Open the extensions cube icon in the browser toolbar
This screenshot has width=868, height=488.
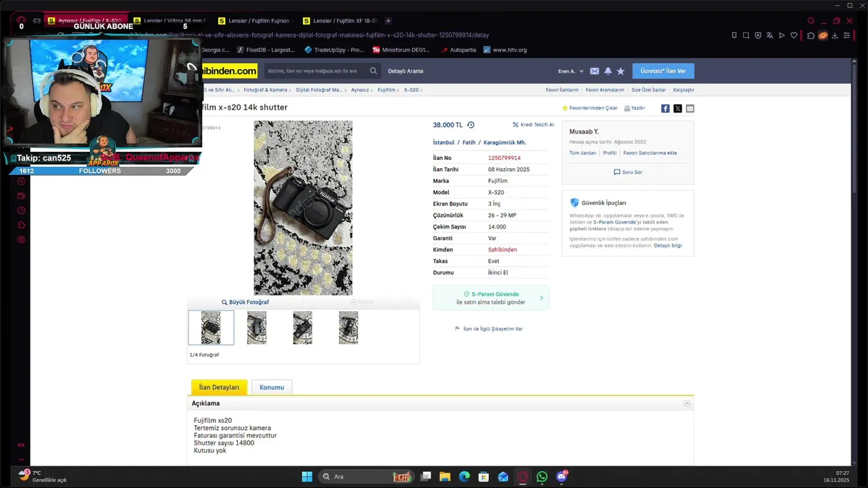click(810, 35)
